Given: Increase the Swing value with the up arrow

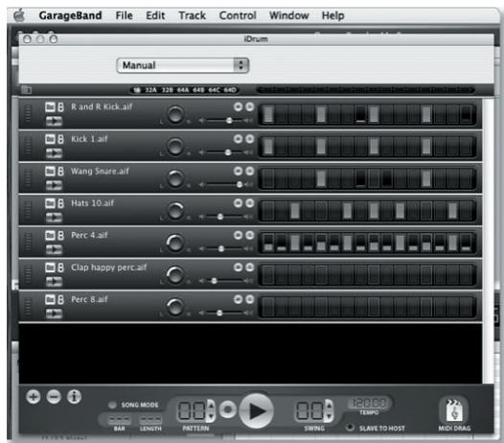Looking at the screenshot, I should pos(330,406).
